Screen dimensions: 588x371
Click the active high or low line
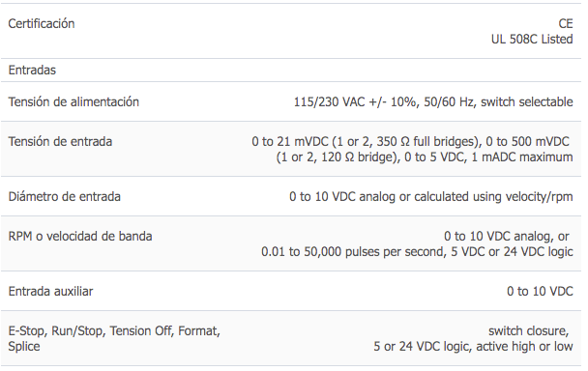473,347
